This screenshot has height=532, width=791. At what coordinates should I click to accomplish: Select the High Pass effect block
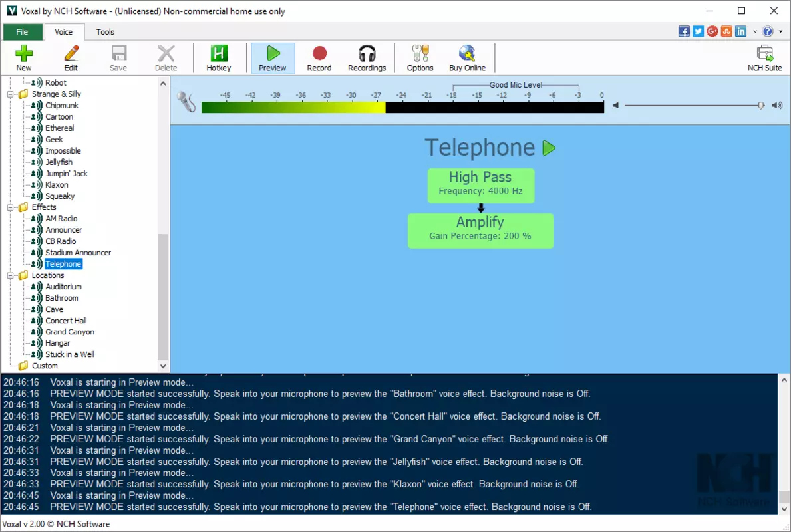[x=481, y=185]
